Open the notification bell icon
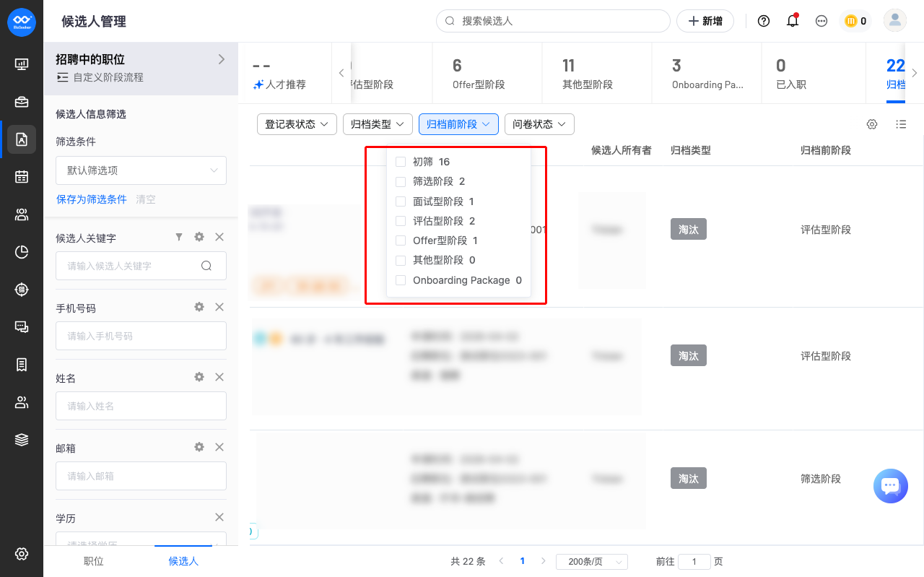Viewport: 924px width, 577px height. pos(793,21)
